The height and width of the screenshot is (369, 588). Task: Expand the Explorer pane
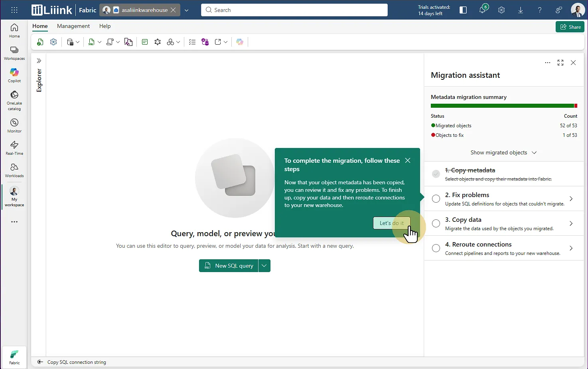point(39,61)
